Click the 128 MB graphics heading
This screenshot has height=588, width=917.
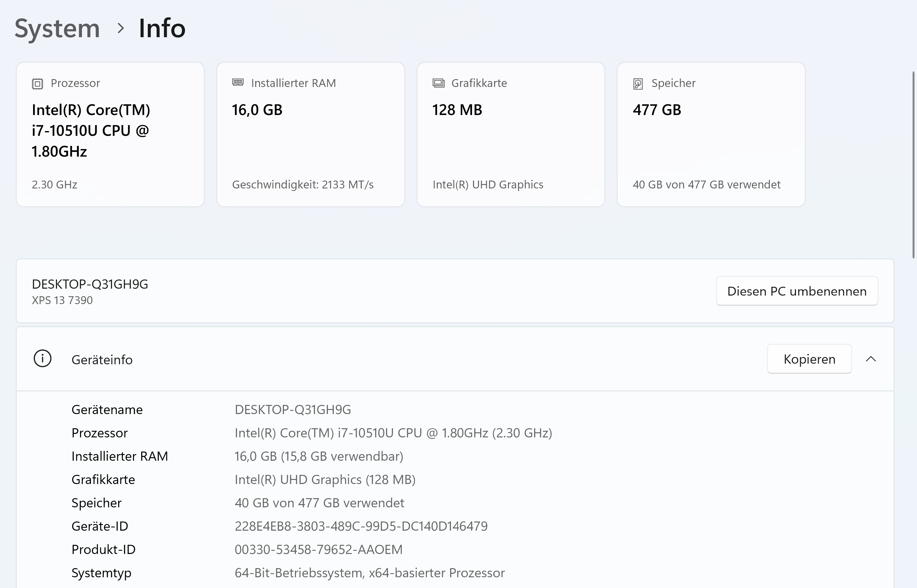click(457, 110)
